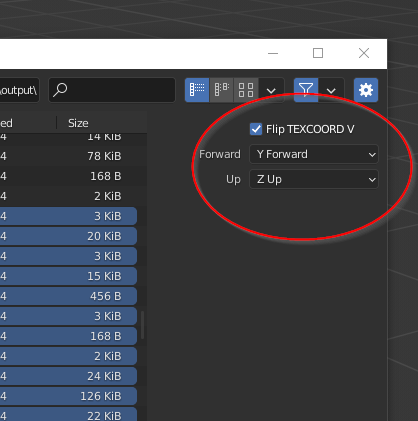Select the file row sized 22 KiB
The width and height of the screenshot is (418, 421).
coord(68,415)
